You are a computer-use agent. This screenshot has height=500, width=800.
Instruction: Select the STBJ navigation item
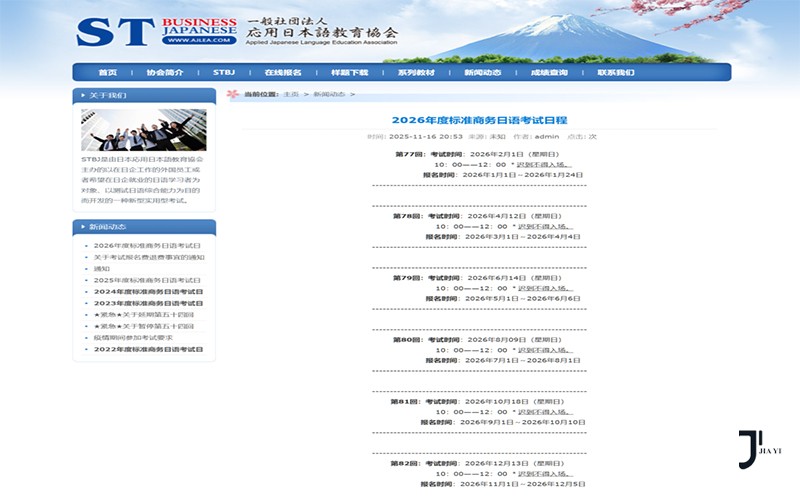[x=224, y=72]
